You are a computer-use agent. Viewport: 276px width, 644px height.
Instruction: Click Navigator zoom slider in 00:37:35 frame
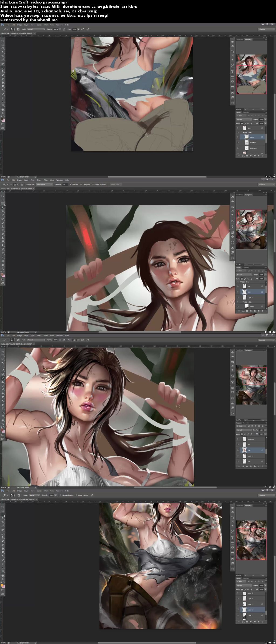click(x=253, y=109)
